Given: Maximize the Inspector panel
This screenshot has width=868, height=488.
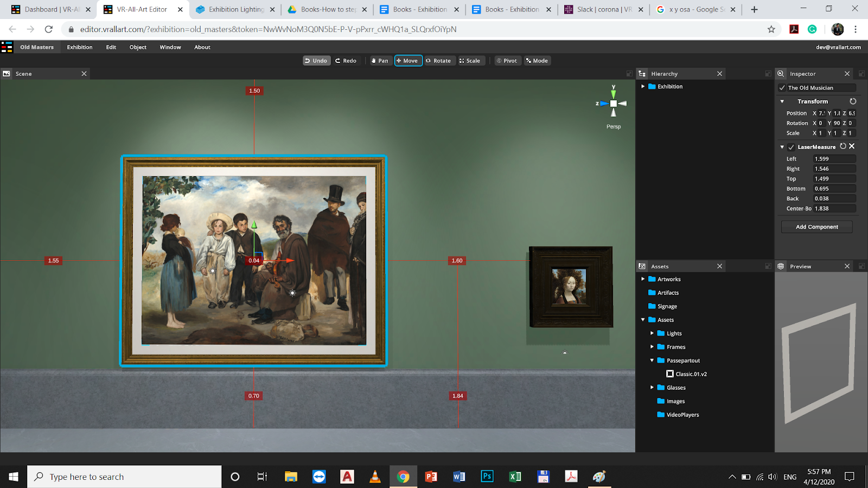Looking at the screenshot, I should pyautogui.click(x=861, y=74).
